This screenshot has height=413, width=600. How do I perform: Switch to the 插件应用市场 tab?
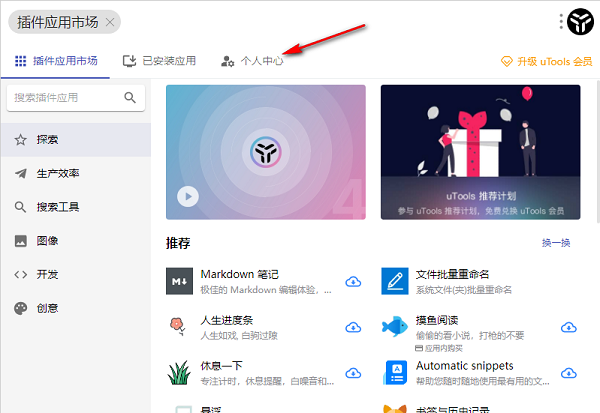pos(56,61)
